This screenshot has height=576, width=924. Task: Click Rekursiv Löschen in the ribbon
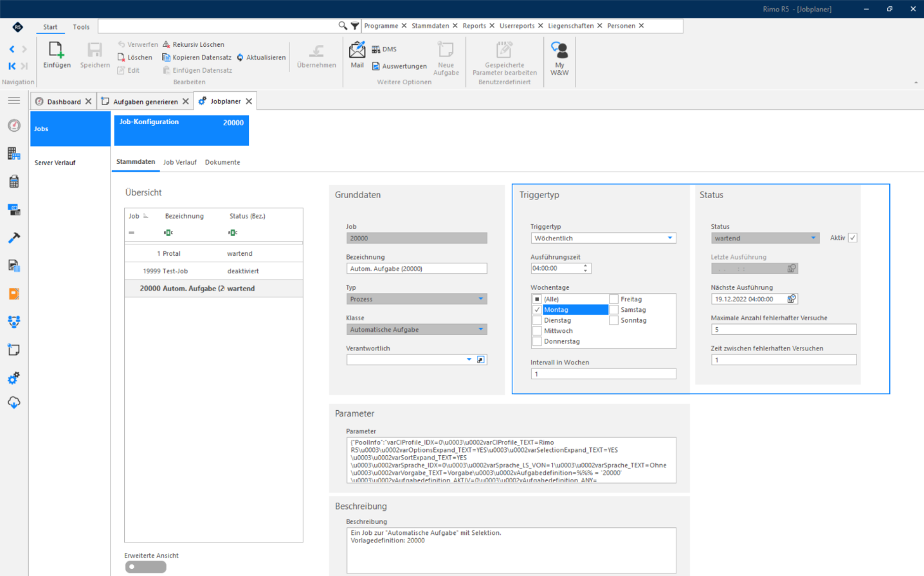(194, 44)
